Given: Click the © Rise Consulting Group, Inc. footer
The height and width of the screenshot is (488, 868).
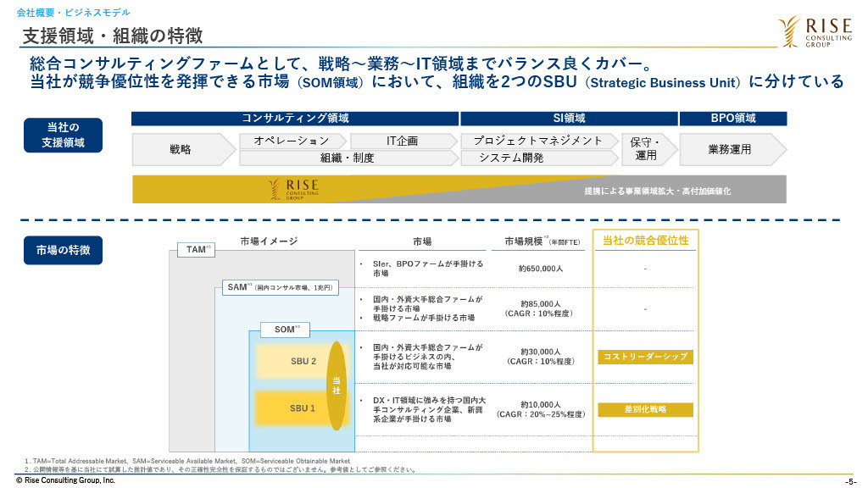Looking at the screenshot, I should [x=65, y=480].
